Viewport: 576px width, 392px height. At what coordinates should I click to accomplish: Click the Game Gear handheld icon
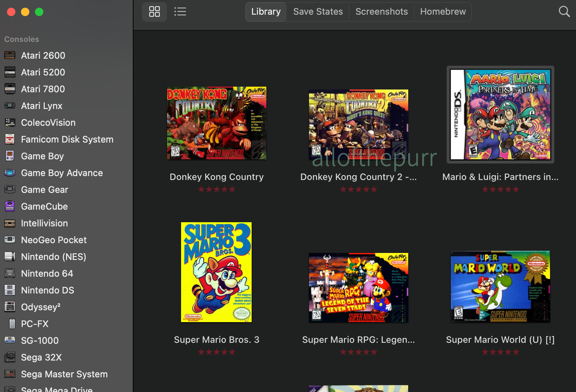coord(10,189)
